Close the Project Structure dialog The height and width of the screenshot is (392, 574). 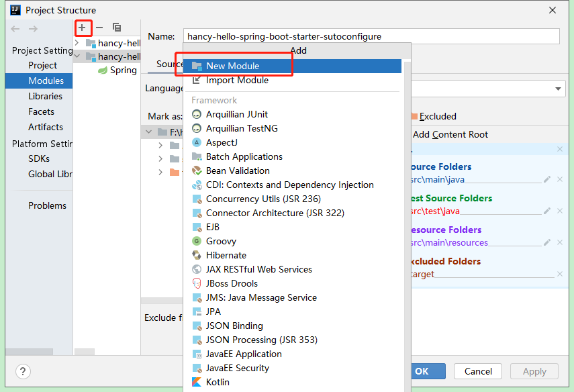tap(553, 10)
